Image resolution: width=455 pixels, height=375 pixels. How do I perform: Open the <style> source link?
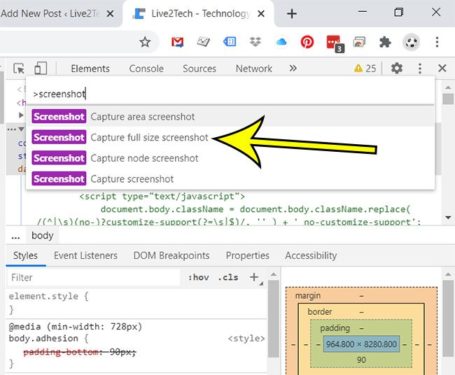click(x=246, y=339)
